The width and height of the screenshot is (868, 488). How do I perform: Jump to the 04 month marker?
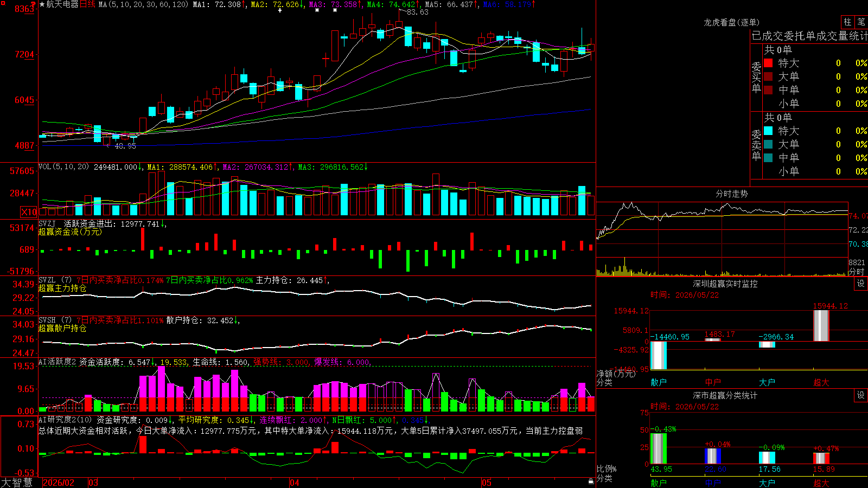tap(295, 483)
